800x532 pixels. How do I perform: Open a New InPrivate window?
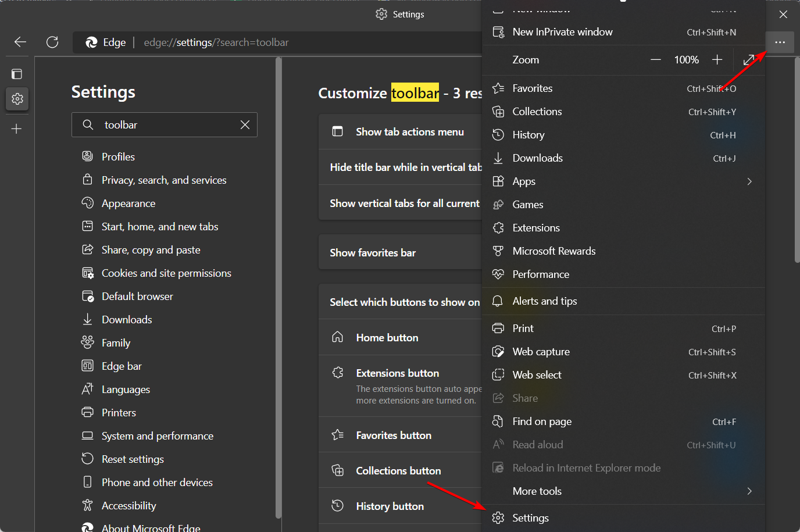pyautogui.click(x=623, y=32)
